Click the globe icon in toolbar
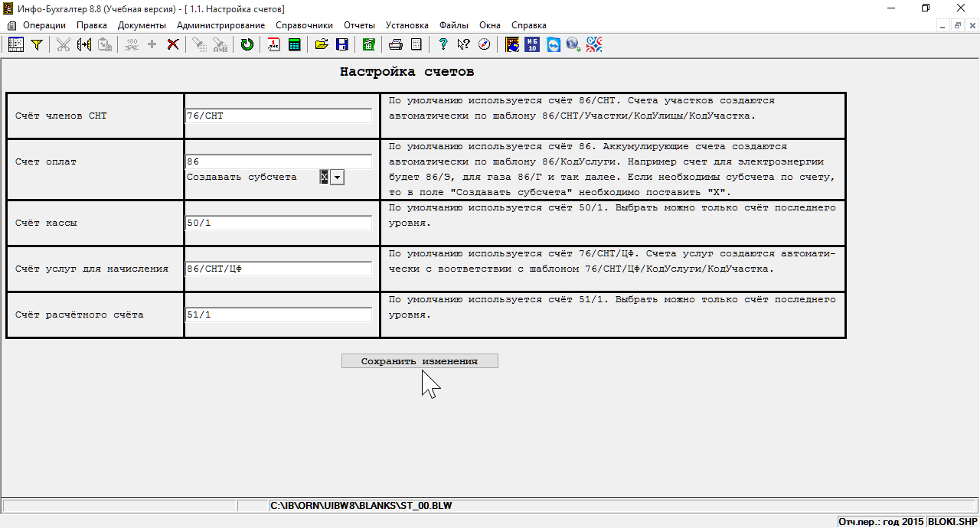 tap(573, 44)
